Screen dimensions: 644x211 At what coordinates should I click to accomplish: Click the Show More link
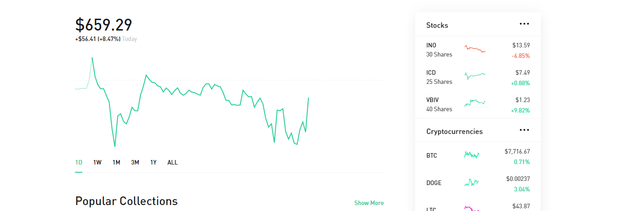click(369, 203)
